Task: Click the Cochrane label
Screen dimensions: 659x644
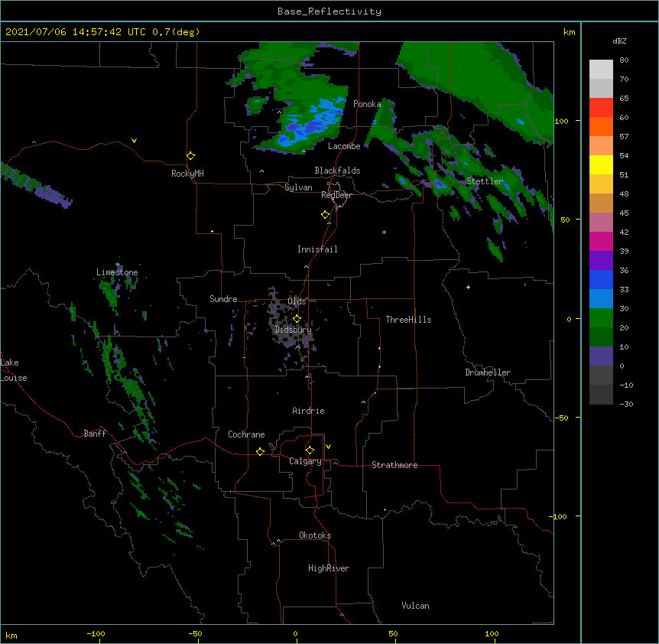Action: click(x=246, y=434)
